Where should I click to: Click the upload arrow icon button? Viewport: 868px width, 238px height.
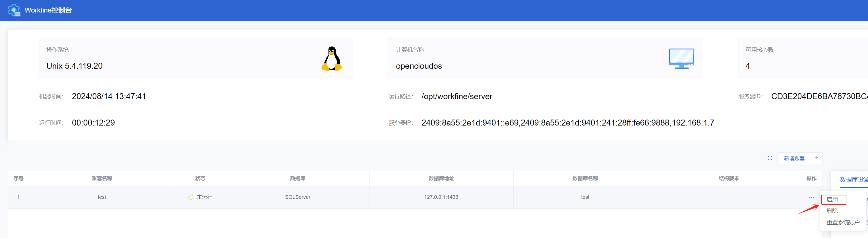click(x=817, y=158)
